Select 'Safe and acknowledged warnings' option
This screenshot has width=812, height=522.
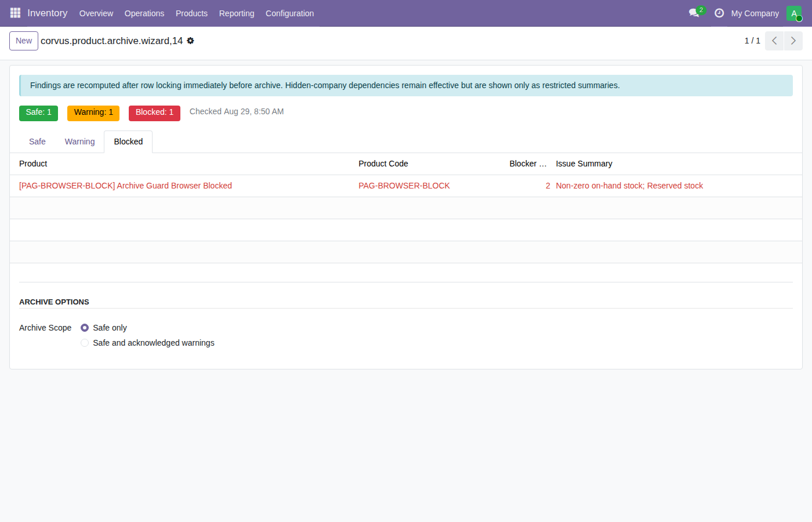(x=85, y=343)
